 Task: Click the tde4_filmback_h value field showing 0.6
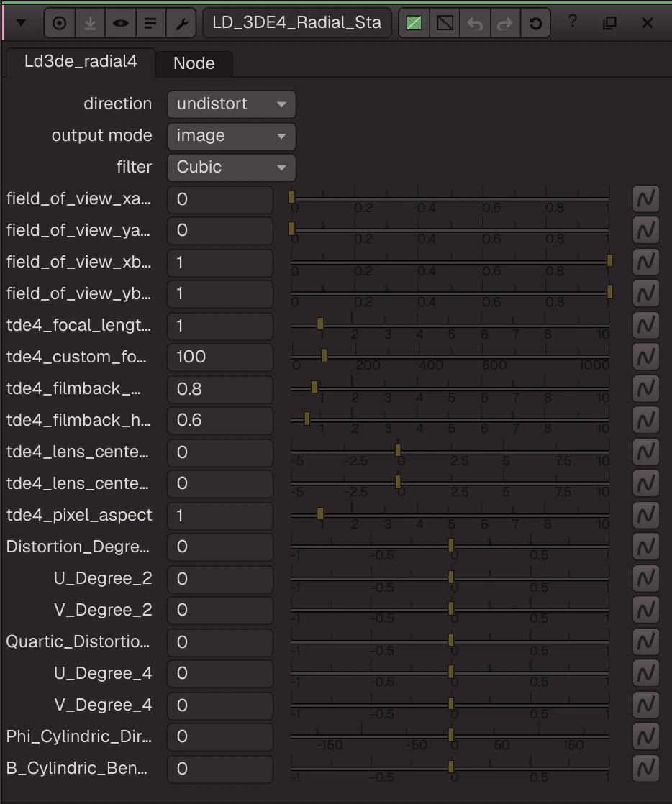point(220,420)
